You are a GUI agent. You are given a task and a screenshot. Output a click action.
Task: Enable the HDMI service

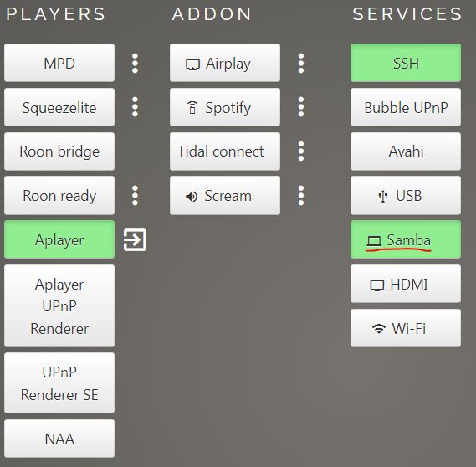[x=406, y=284]
